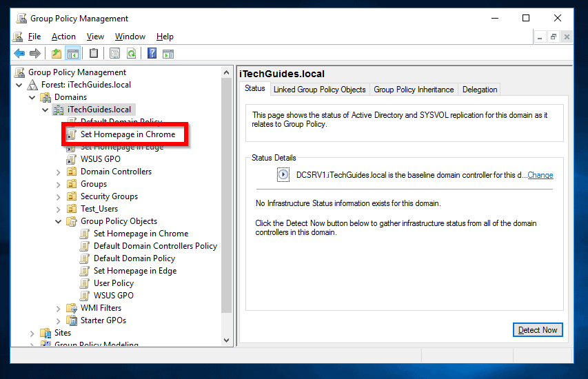
Task: Refresh view with green refresh icon
Action: (x=131, y=54)
